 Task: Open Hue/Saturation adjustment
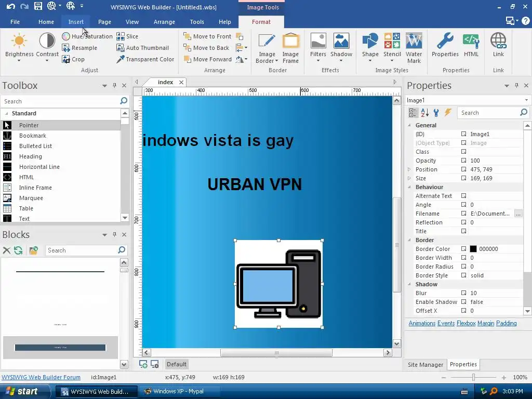(87, 36)
